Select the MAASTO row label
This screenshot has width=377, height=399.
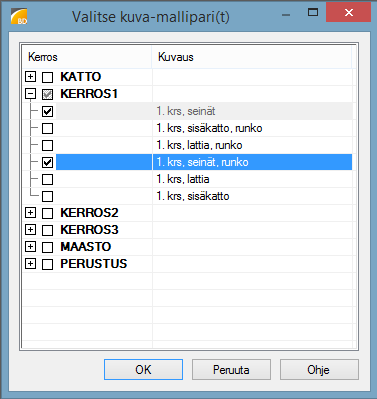(86, 247)
